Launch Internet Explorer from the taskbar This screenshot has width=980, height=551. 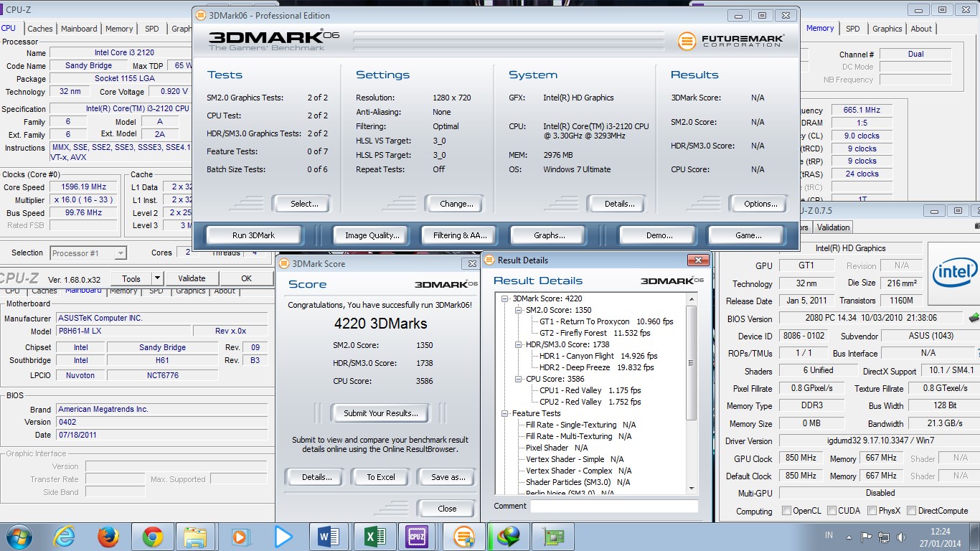65,537
